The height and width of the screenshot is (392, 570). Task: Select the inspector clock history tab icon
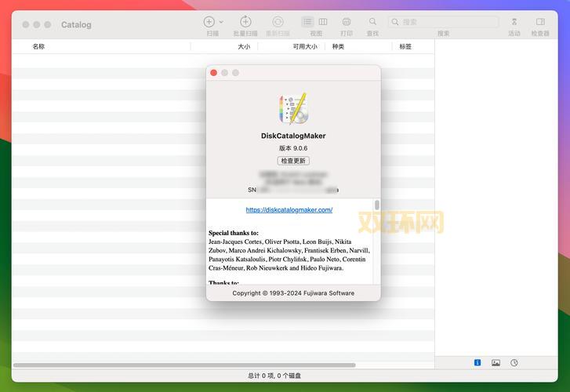click(x=514, y=362)
